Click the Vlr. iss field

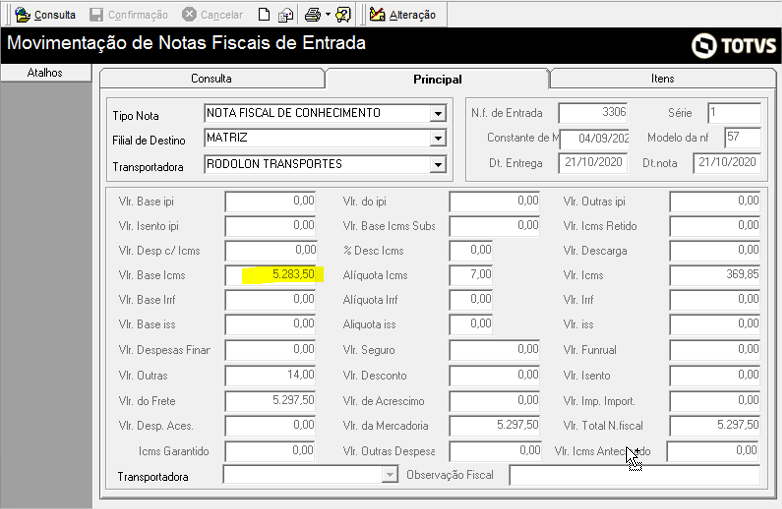(715, 324)
